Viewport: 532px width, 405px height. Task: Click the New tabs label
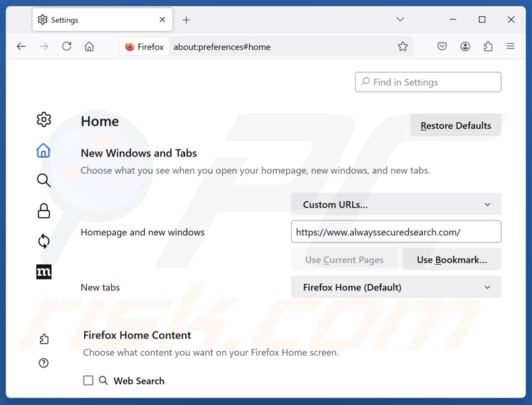(x=100, y=288)
